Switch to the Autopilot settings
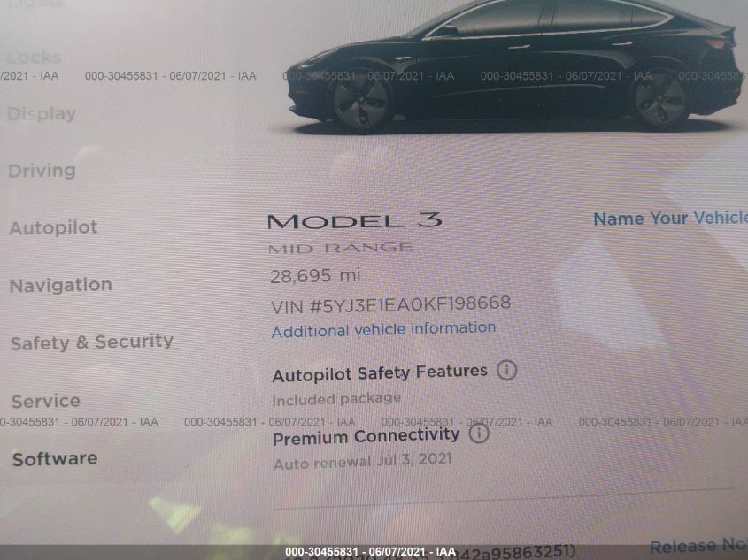This screenshot has width=748, height=560. click(x=53, y=227)
